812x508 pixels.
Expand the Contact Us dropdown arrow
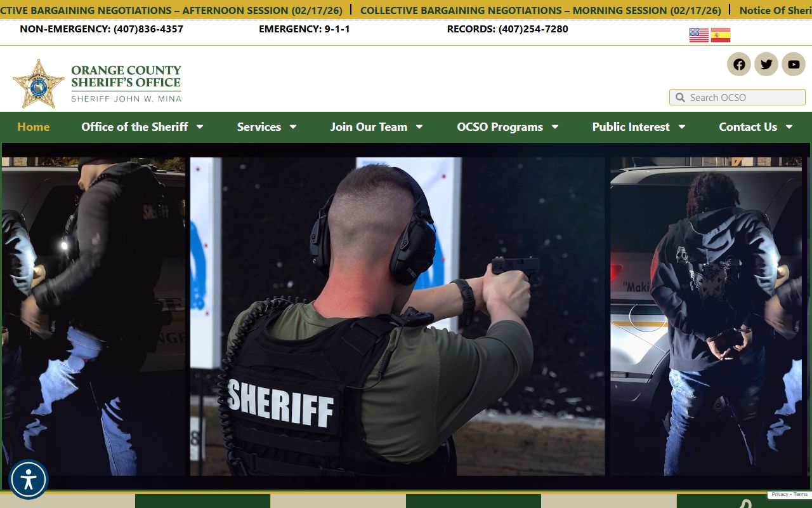click(x=789, y=127)
